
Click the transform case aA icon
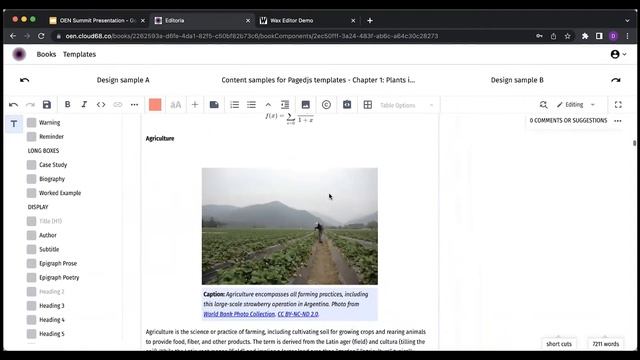(176, 105)
